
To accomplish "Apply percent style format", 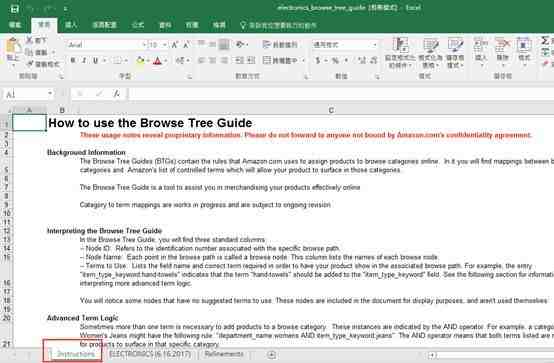I will click(x=335, y=60).
